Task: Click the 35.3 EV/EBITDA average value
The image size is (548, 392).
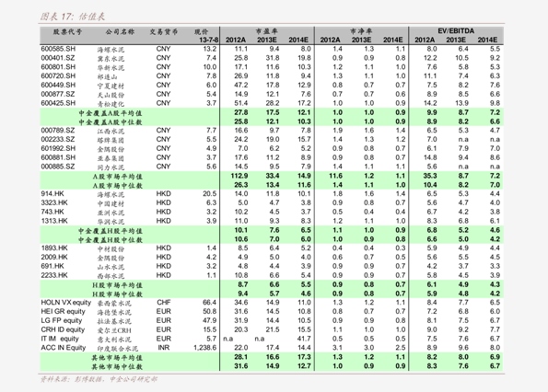Action: [x=430, y=176]
